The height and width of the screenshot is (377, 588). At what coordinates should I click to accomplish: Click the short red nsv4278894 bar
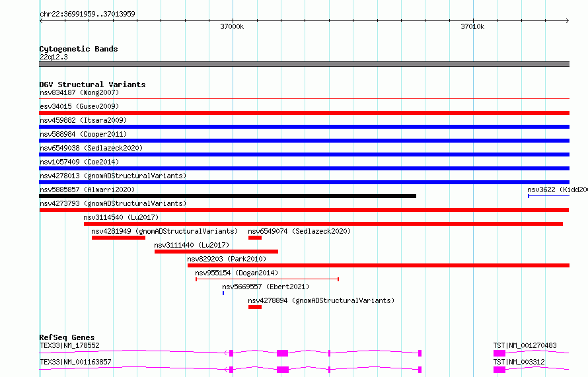pos(255,307)
